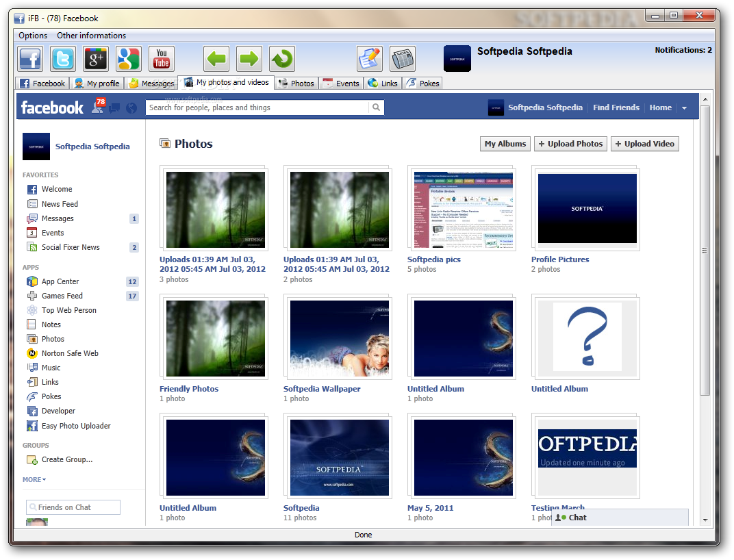Screen dimensions: 734x560
Task: Go back with the green left arrow
Action: (216, 59)
